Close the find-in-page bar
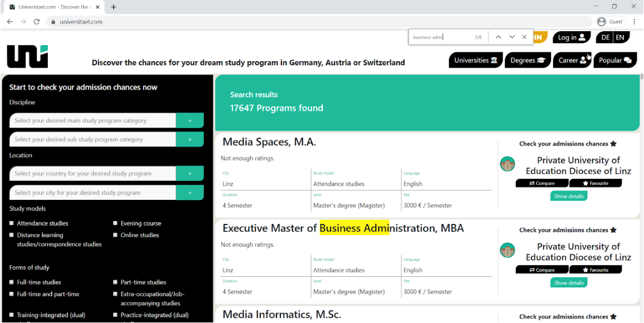The height and width of the screenshot is (323, 644). click(x=524, y=37)
